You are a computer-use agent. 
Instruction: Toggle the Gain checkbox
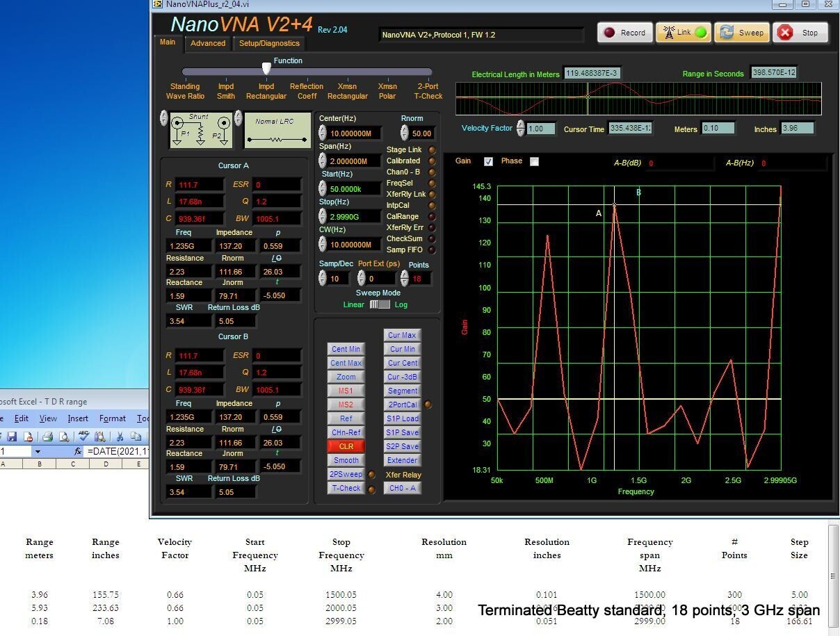click(488, 161)
